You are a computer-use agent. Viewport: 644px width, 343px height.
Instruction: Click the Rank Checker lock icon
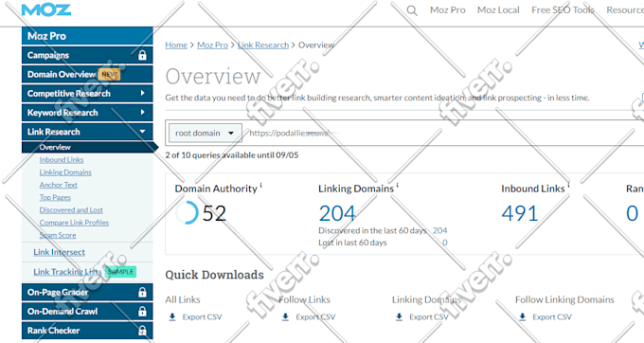pyautogui.click(x=142, y=331)
